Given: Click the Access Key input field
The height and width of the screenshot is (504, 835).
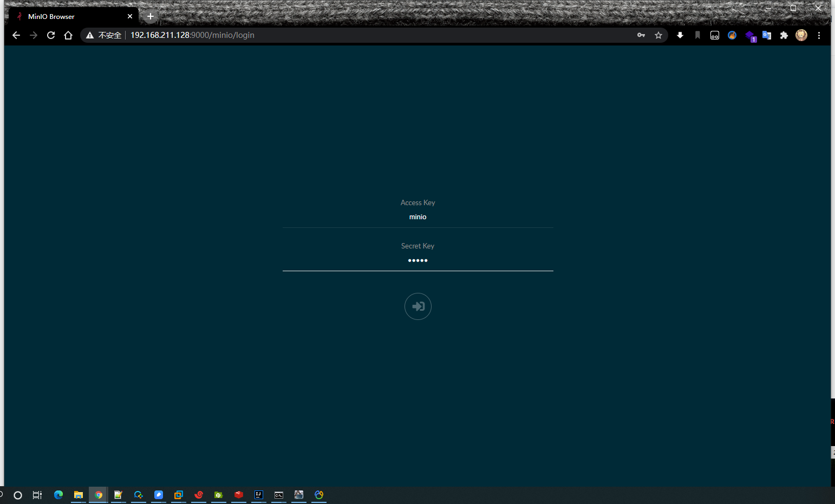Looking at the screenshot, I should pos(417,217).
